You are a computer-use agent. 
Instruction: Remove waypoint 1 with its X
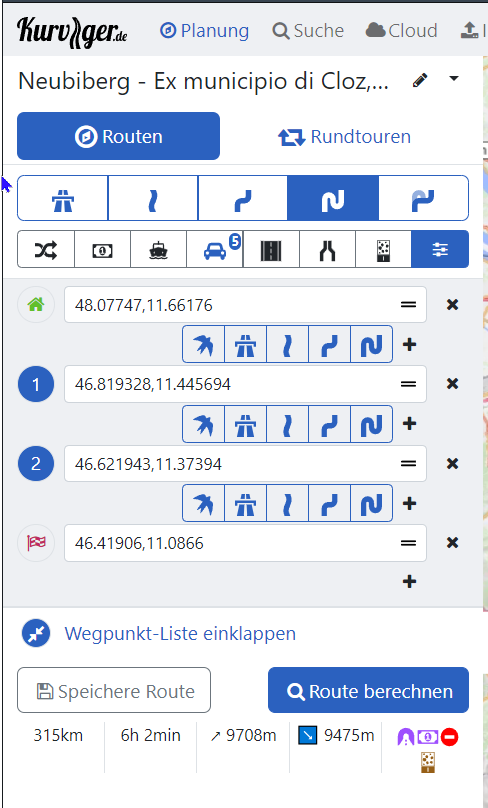(x=452, y=384)
